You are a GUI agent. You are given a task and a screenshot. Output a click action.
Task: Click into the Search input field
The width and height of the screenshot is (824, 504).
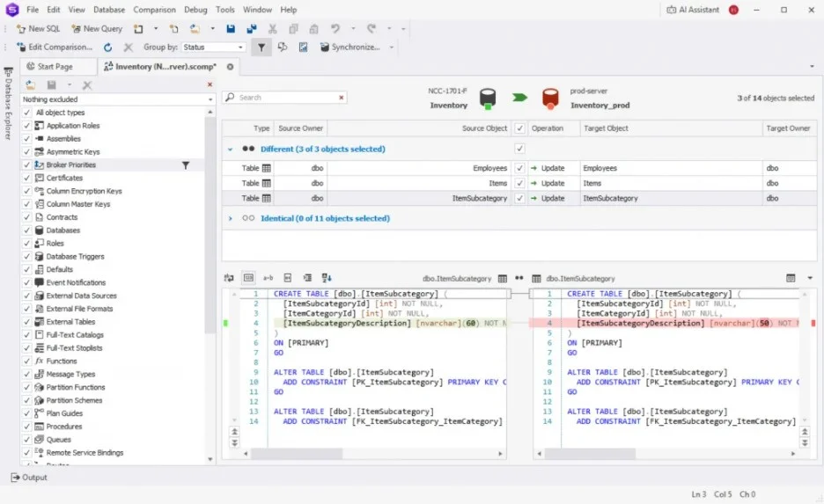coord(286,98)
